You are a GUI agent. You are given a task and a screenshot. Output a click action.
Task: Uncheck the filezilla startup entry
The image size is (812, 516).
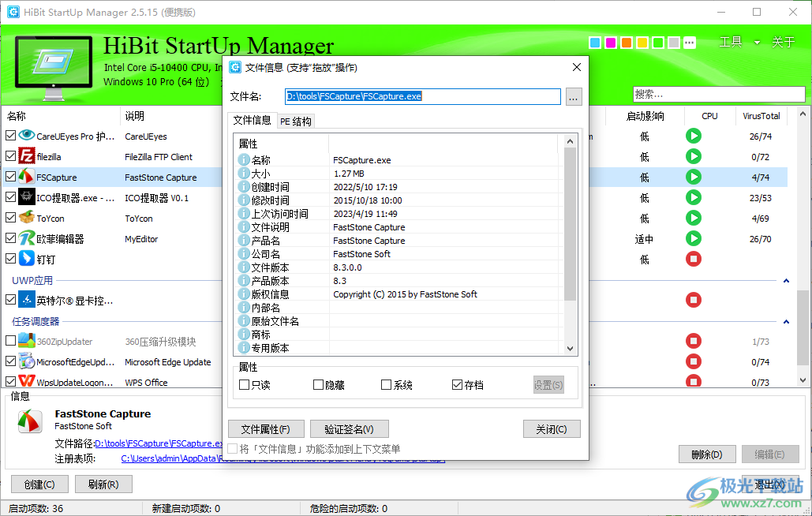coord(10,156)
